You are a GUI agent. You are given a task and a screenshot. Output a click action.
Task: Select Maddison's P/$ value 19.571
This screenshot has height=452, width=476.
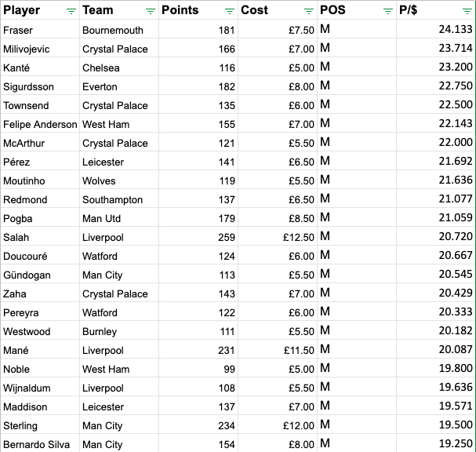point(436,406)
